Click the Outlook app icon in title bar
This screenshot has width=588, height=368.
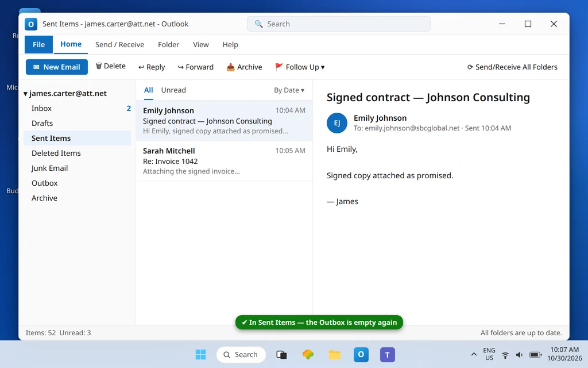(x=31, y=24)
